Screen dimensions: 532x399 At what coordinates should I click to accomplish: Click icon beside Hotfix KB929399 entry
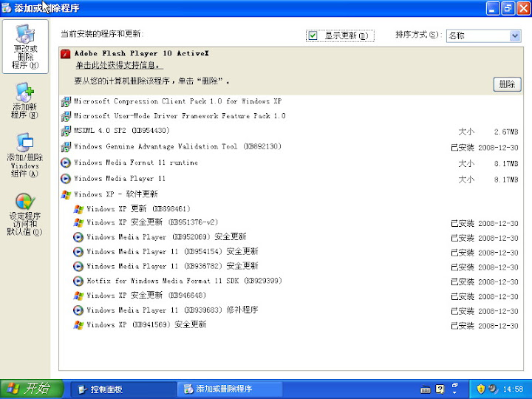pyautogui.click(x=78, y=281)
